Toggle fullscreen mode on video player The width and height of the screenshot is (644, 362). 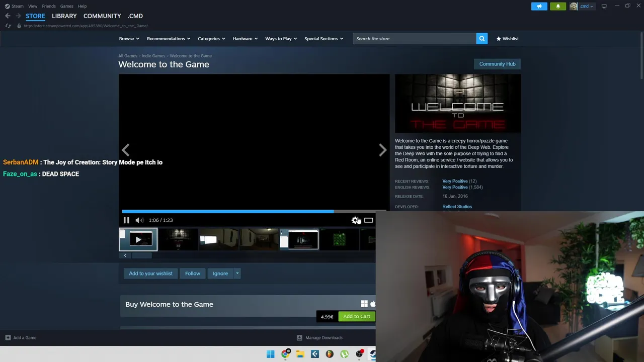[x=369, y=220]
